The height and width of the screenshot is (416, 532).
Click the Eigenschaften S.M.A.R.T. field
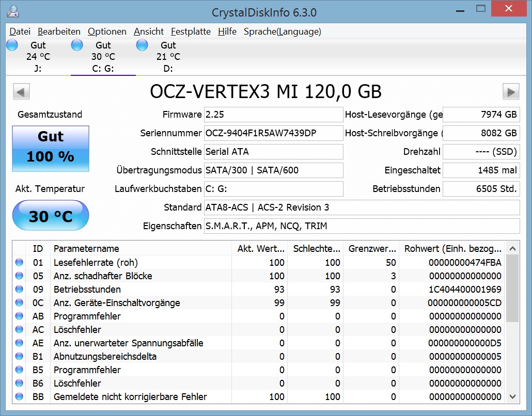coord(362,226)
